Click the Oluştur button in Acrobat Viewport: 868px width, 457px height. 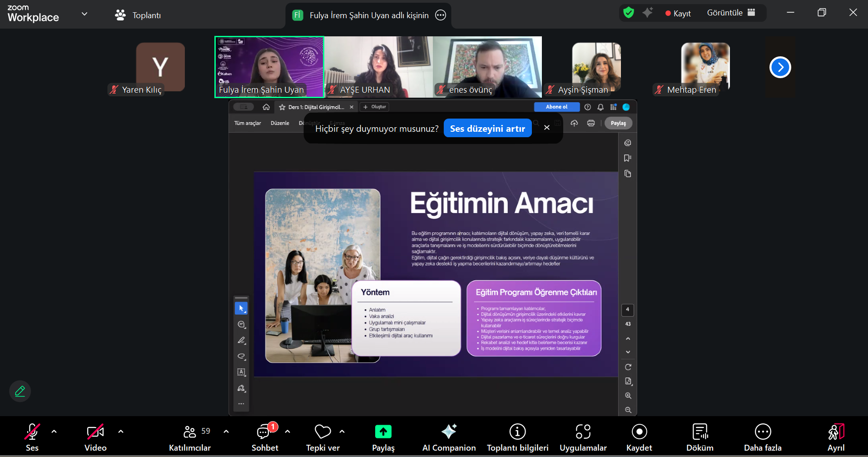pyautogui.click(x=375, y=107)
